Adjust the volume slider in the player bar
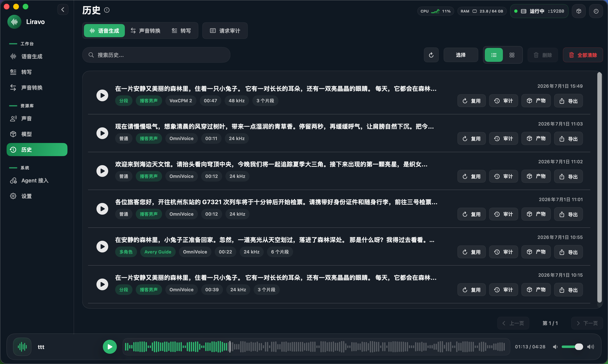This screenshot has height=364, width=608. [x=572, y=347]
